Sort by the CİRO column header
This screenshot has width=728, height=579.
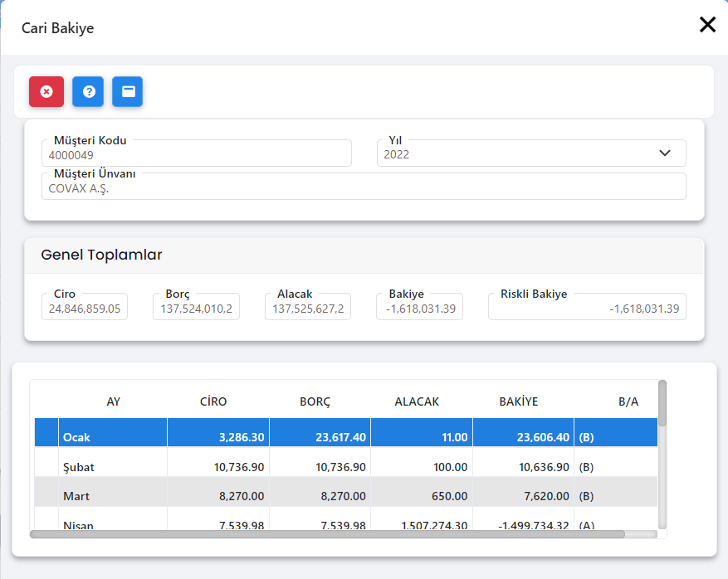[x=213, y=401]
